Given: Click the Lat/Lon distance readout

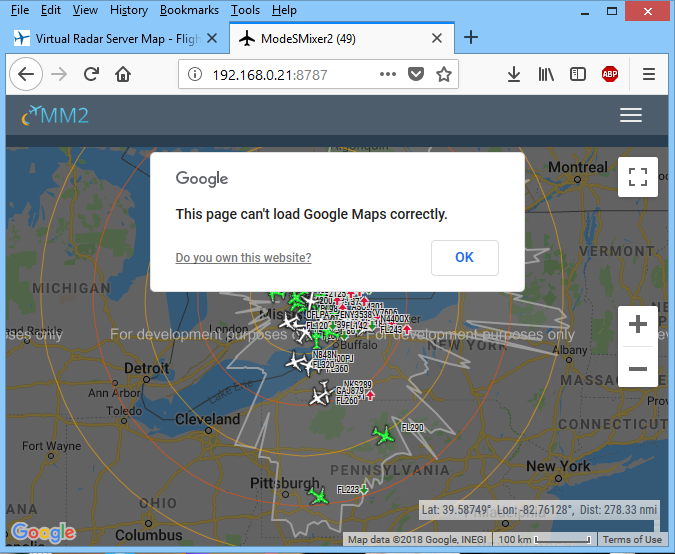Looking at the screenshot, I should pos(539,510).
